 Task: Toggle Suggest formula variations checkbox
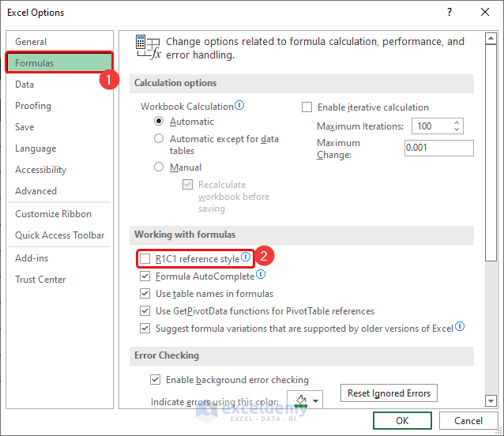(145, 328)
